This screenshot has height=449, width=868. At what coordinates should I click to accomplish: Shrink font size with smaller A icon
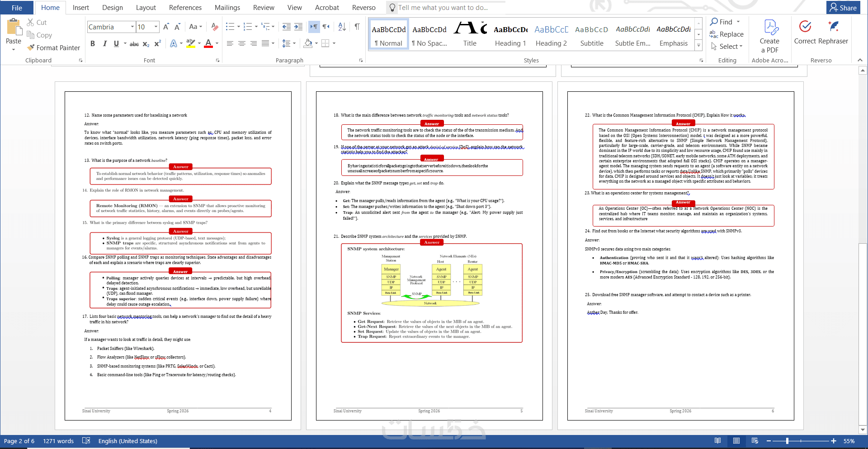177,27
